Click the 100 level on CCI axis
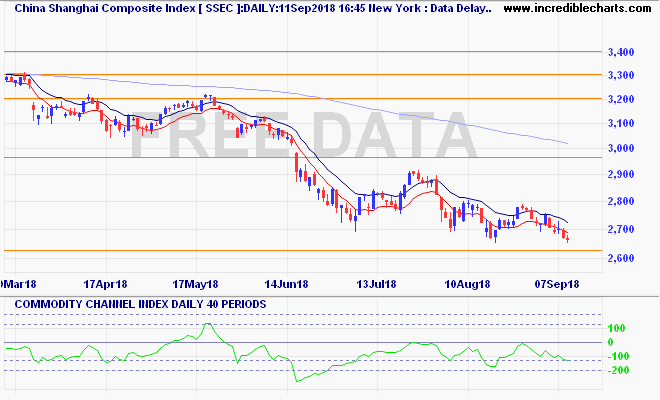The height and width of the screenshot is (400, 660). pyautogui.click(x=616, y=328)
